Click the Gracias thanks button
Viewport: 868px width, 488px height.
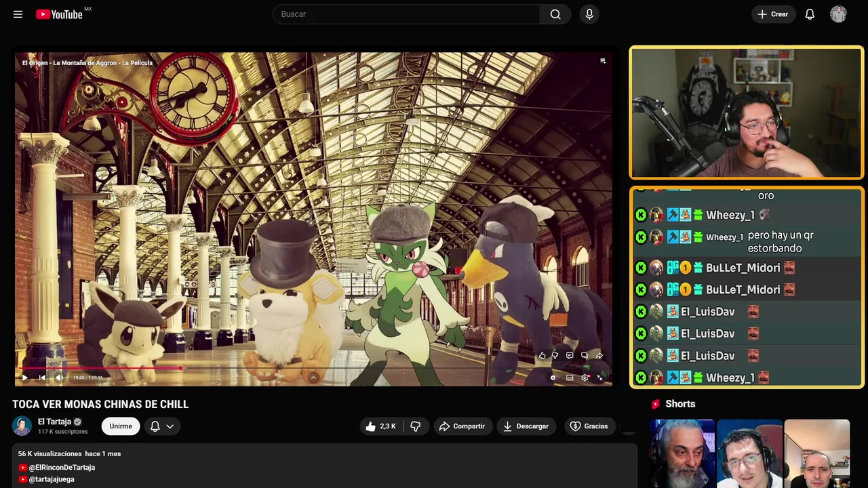589,426
